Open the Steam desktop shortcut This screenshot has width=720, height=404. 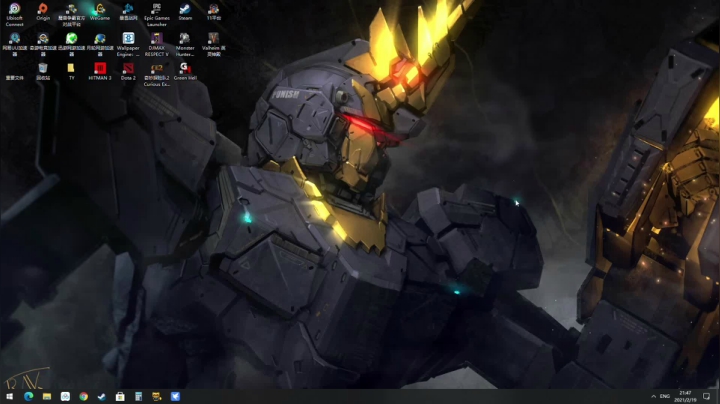[185, 12]
